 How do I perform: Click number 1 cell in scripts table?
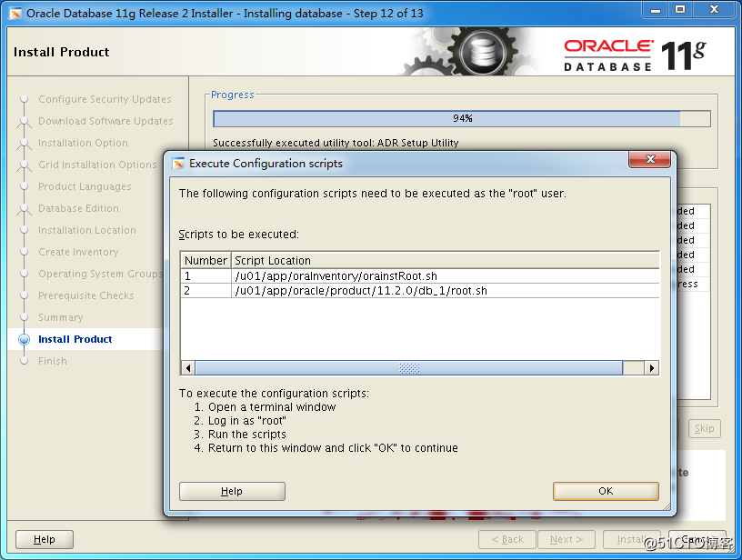click(206, 275)
